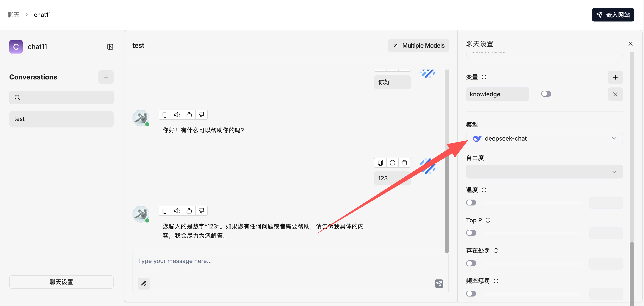Open Multiple Models view
The height and width of the screenshot is (306, 644).
tap(418, 46)
